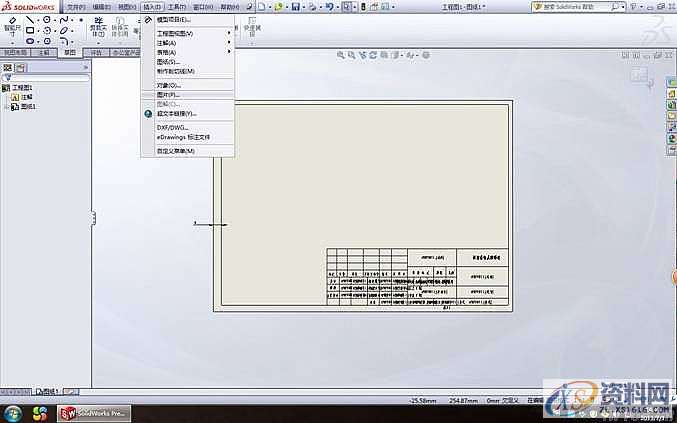Image resolution: width=677 pixels, height=423 pixels.
Task: Click the Zoom to Area icon in the view toolbar
Action: [x=351, y=55]
